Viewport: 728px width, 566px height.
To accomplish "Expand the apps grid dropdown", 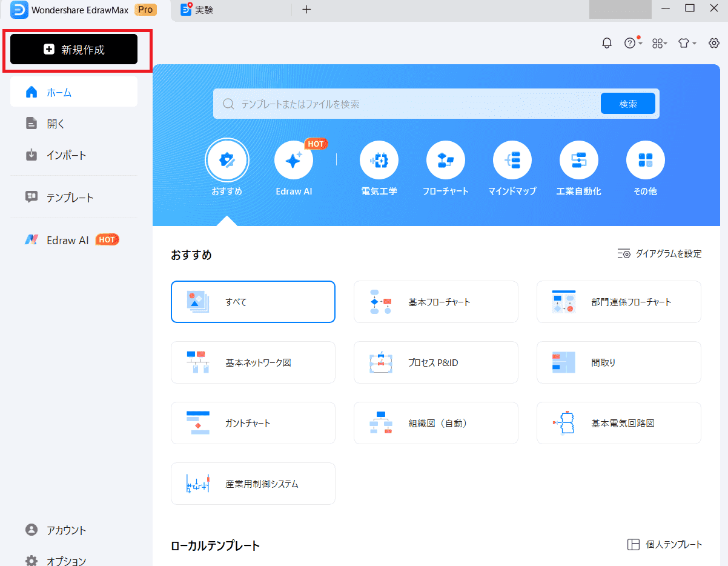I will tap(659, 43).
